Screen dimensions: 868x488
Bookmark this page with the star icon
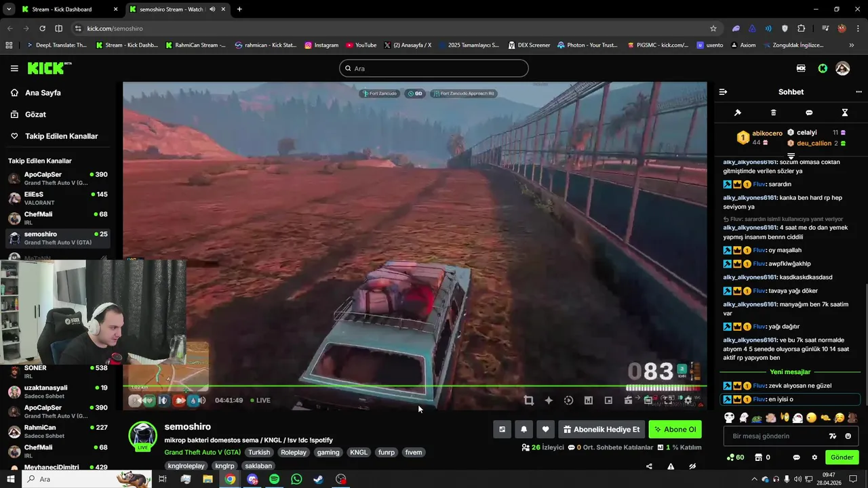(713, 28)
